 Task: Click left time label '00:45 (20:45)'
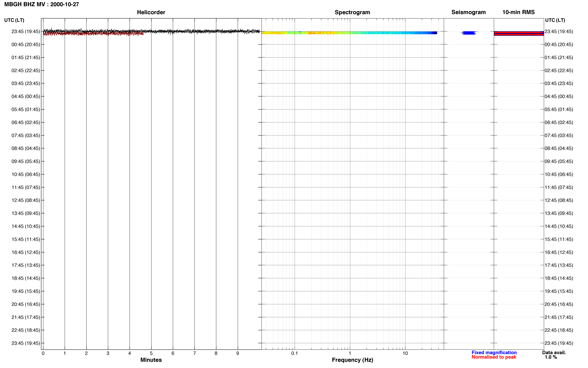coord(26,45)
